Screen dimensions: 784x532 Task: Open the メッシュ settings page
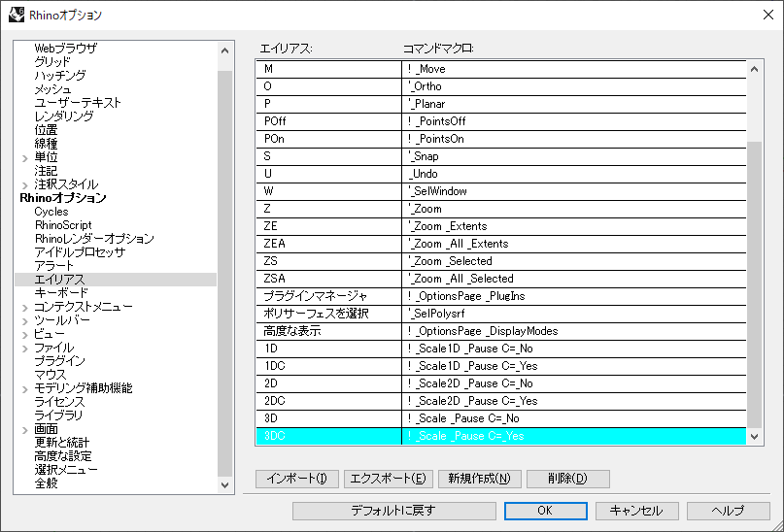pyautogui.click(x=52, y=89)
